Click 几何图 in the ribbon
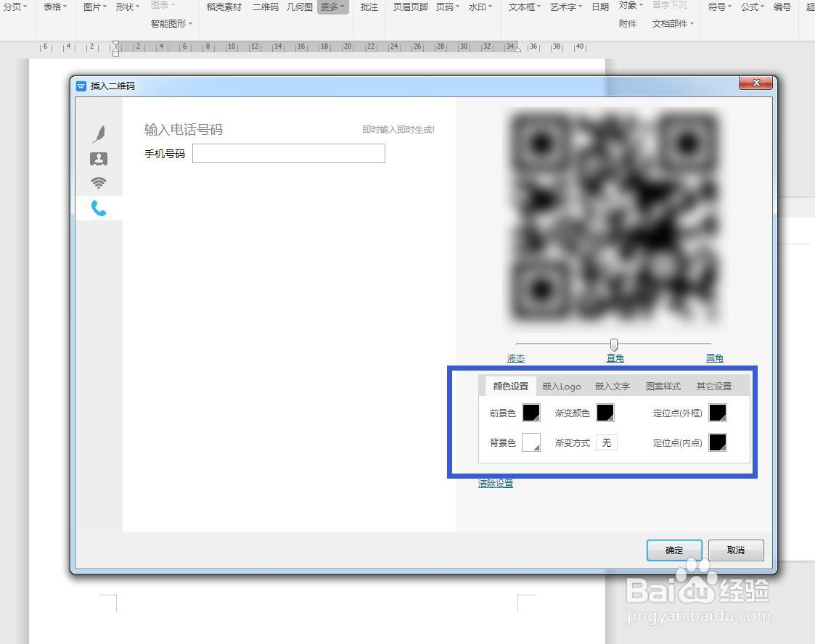 coord(300,7)
